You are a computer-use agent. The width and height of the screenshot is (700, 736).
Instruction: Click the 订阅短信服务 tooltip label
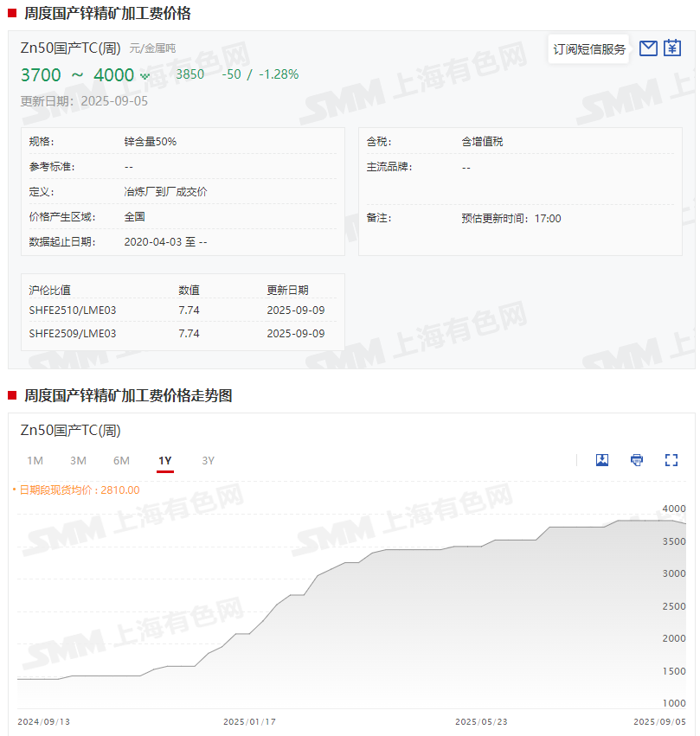tap(589, 49)
